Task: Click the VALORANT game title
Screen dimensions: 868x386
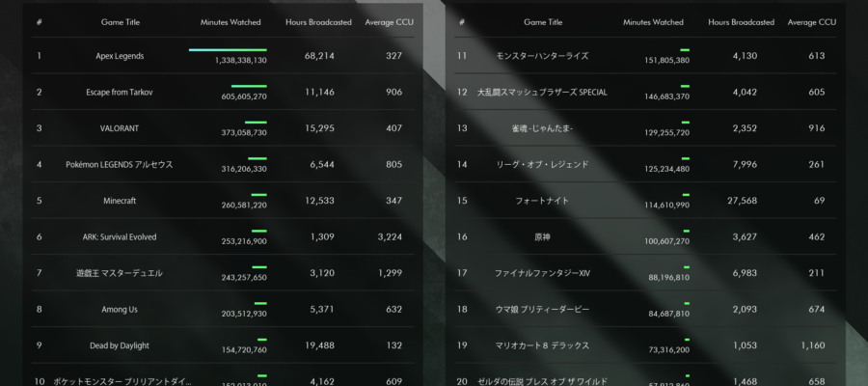Action: coord(120,128)
